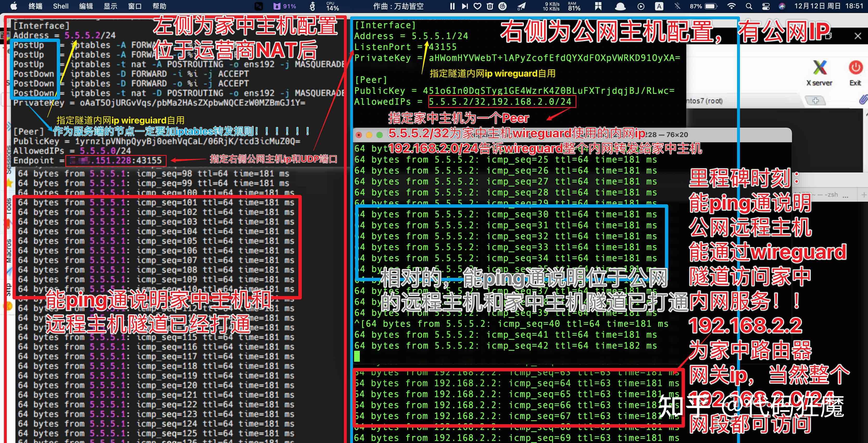
Task: Open the Bluetooth status icon
Action: coord(677,6)
